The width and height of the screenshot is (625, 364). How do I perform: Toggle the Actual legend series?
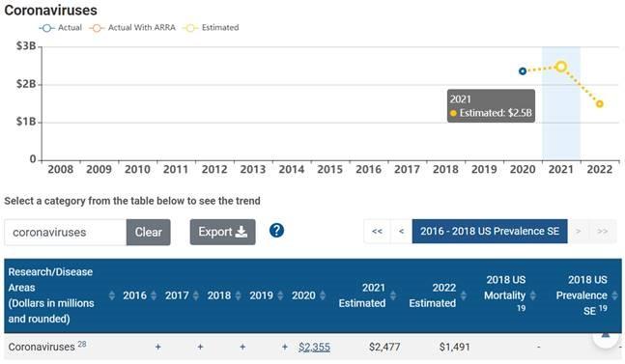click(61, 27)
